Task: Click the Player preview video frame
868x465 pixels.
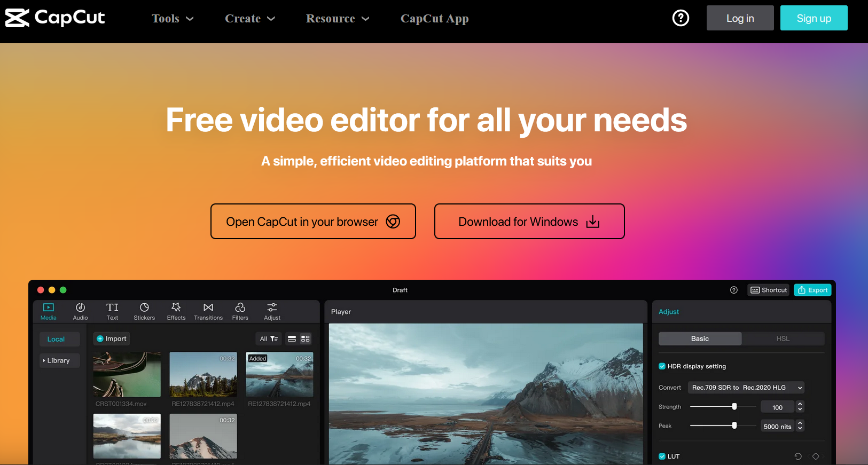Action: click(x=486, y=393)
